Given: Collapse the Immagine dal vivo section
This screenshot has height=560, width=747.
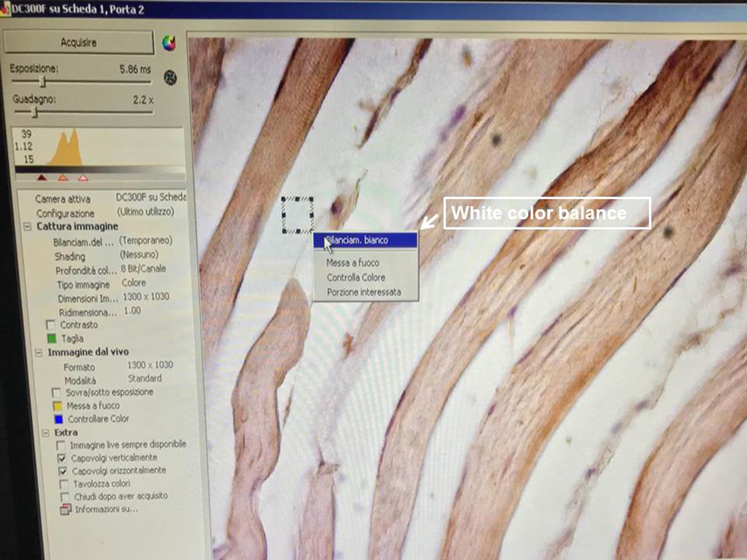Looking at the screenshot, I should pyautogui.click(x=39, y=353).
